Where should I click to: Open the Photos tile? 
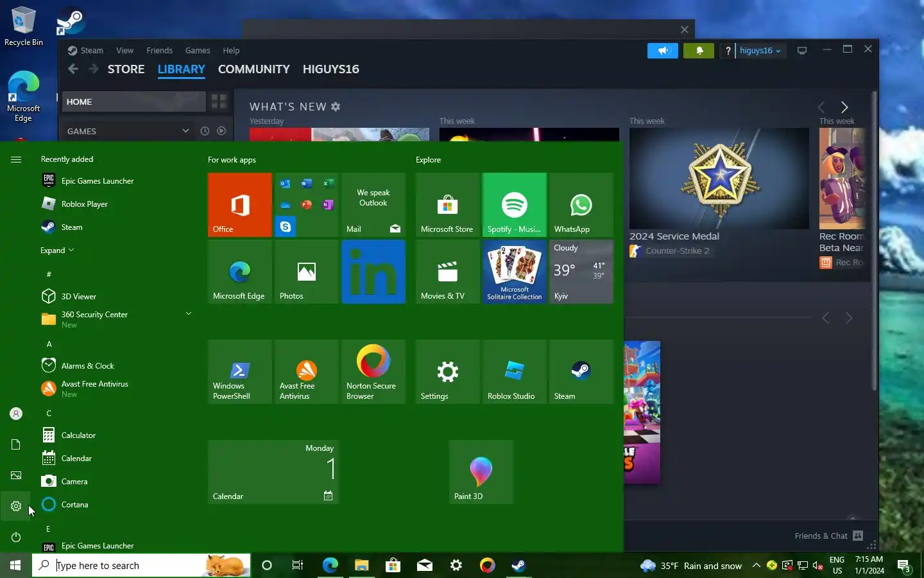click(x=307, y=272)
